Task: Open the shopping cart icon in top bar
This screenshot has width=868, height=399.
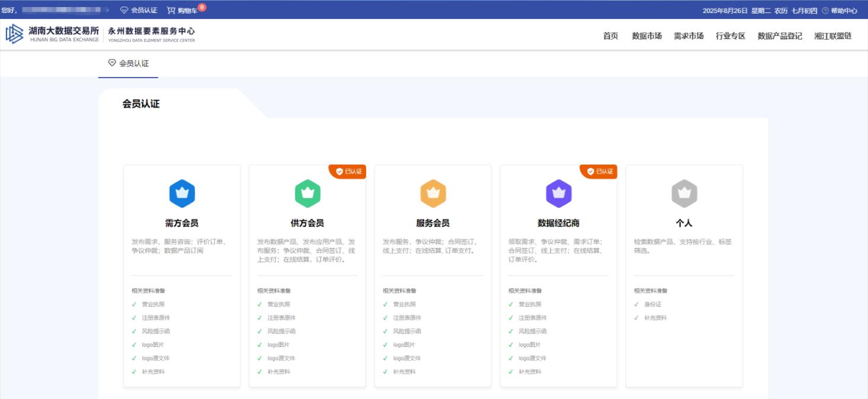Action: point(171,10)
